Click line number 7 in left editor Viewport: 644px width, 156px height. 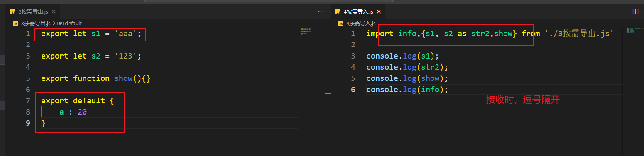tap(28, 100)
